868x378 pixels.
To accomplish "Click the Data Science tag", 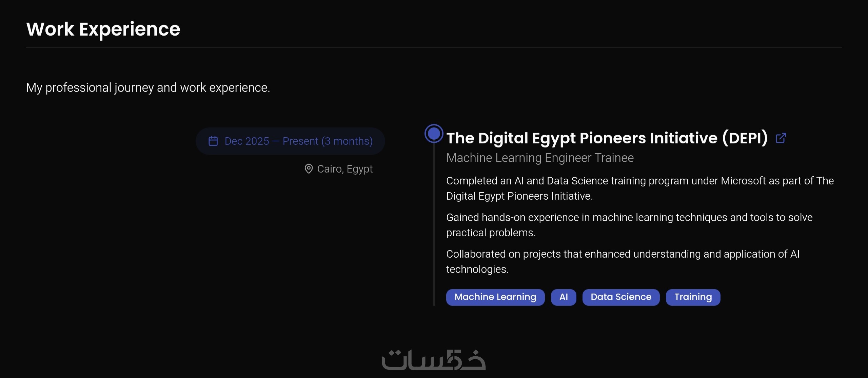I will (x=621, y=297).
